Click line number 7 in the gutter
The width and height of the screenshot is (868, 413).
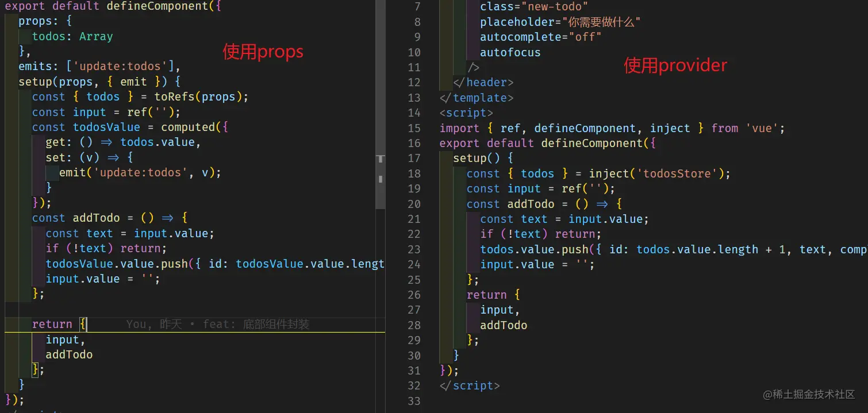(x=417, y=7)
